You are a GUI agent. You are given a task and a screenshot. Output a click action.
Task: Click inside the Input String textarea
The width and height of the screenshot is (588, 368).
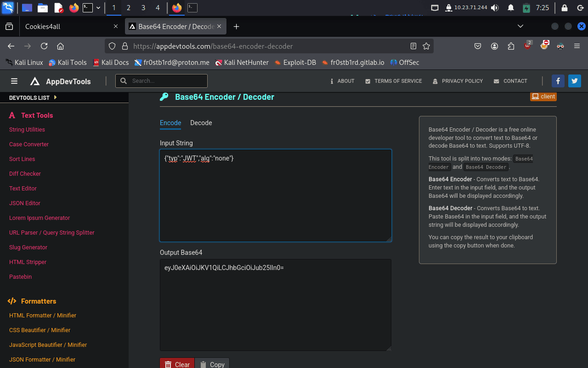[x=276, y=195]
